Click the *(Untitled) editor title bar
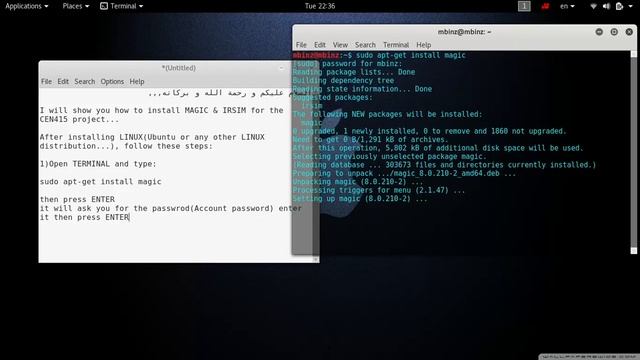The height and width of the screenshot is (360, 640). [x=178, y=68]
